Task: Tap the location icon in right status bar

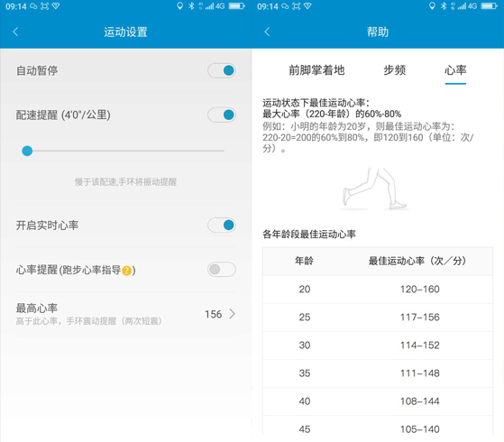Action: point(432,5)
